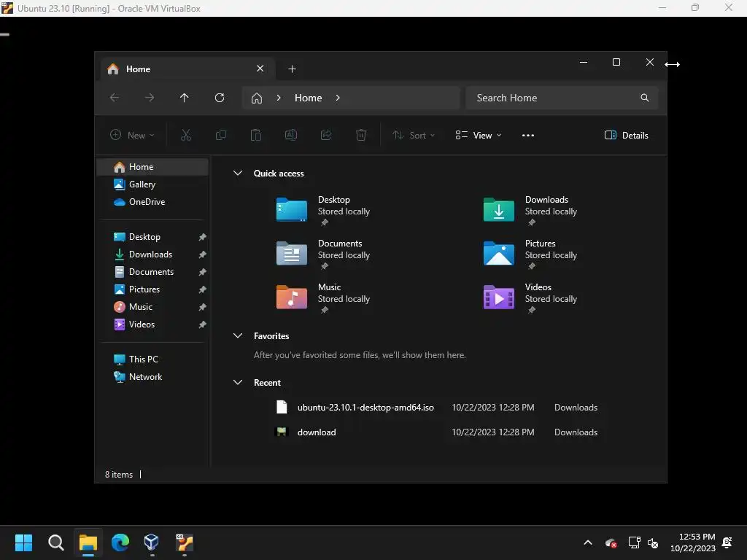This screenshot has height=560, width=747.
Task: Open the Windows Start menu
Action: (23, 542)
